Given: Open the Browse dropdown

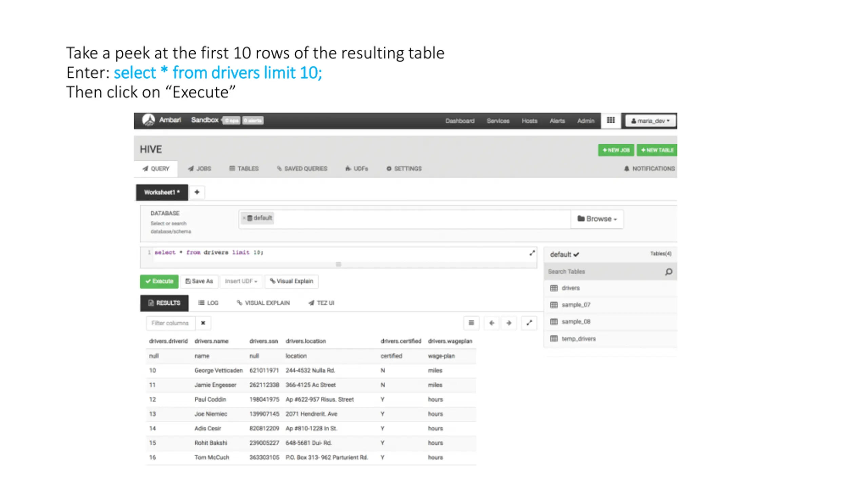Looking at the screenshot, I should coord(597,219).
